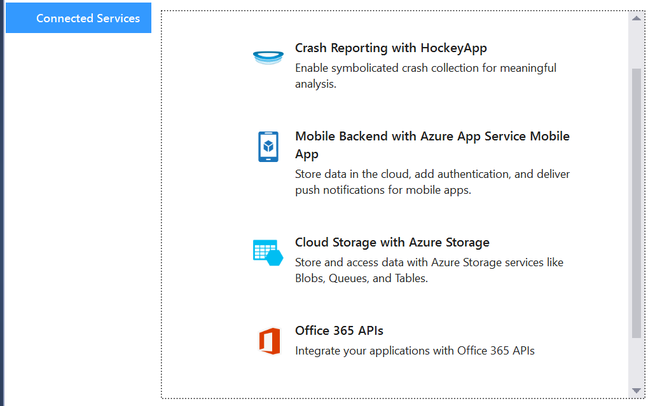
Task: Select Crash Reporting with HockeyApp title
Action: click(x=391, y=48)
